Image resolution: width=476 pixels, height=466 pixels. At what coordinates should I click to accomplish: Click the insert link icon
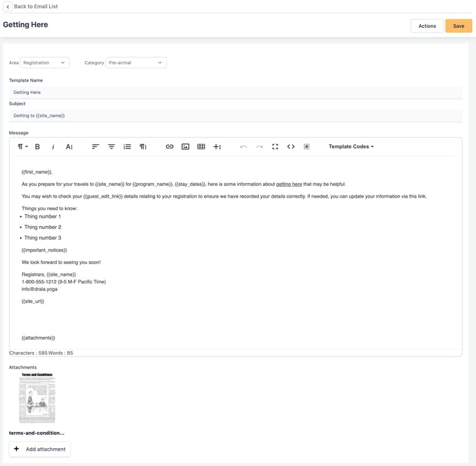(x=170, y=147)
